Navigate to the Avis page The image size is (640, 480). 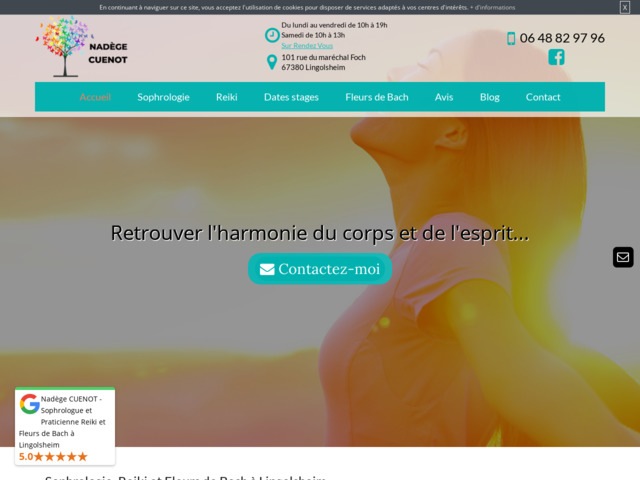click(x=444, y=97)
